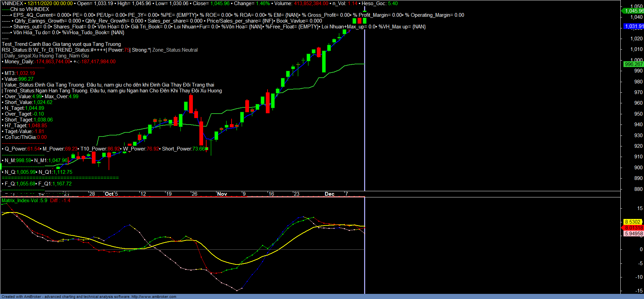Click the Matrix_Index-Vol indicator label
The height and width of the screenshot is (299, 644).
pyautogui.click(x=20, y=200)
